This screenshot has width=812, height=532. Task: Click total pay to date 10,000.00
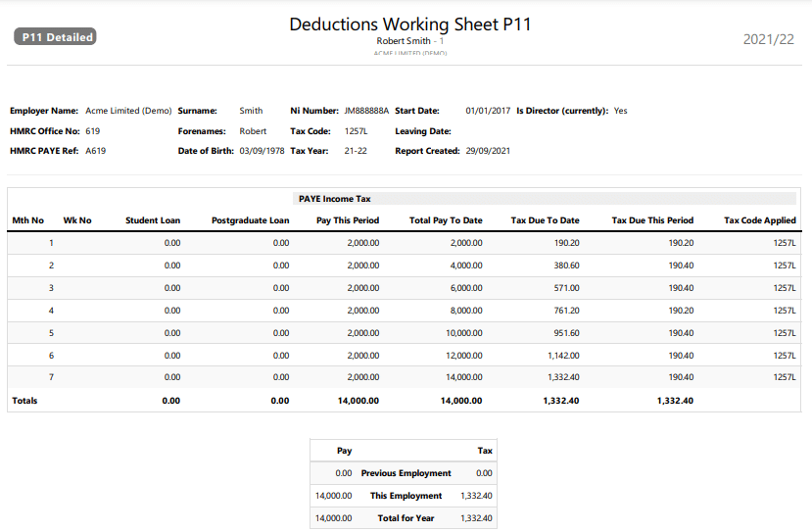(x=464, y=333)
